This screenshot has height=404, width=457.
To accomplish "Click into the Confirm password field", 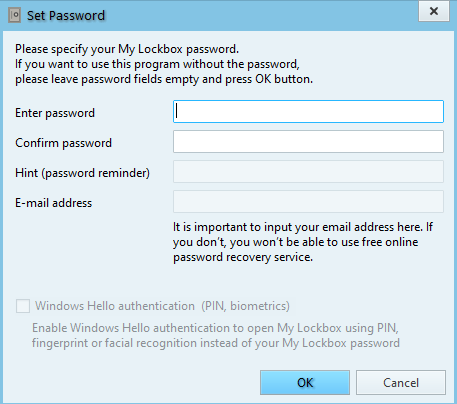I will 308,142.
